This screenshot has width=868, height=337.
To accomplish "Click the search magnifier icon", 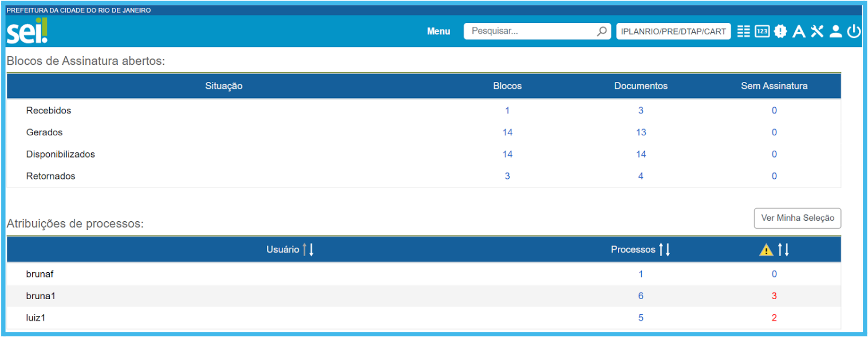I will pyautogui.click(x=602, y=32).
